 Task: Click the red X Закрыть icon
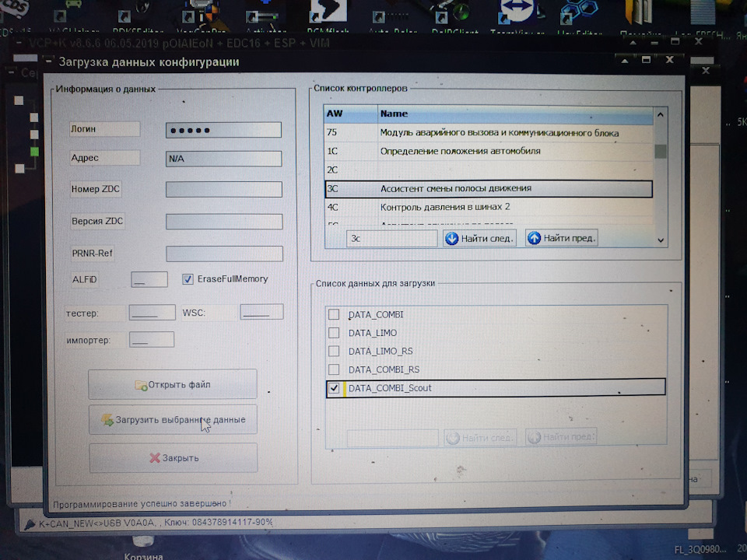tap(155, 458)
